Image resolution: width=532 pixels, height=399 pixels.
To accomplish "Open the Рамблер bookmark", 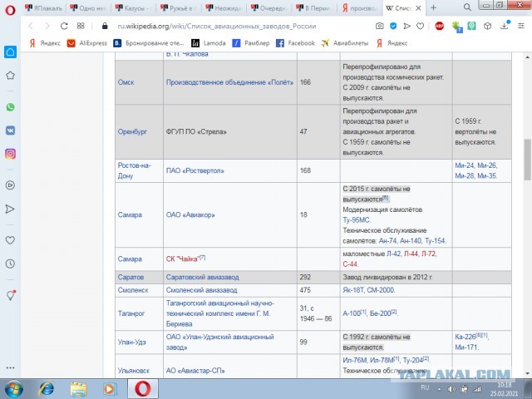I will 251,43.
